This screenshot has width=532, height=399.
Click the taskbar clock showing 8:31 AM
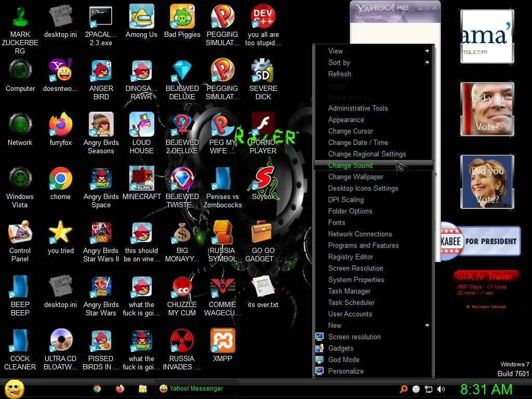point(486,389)
